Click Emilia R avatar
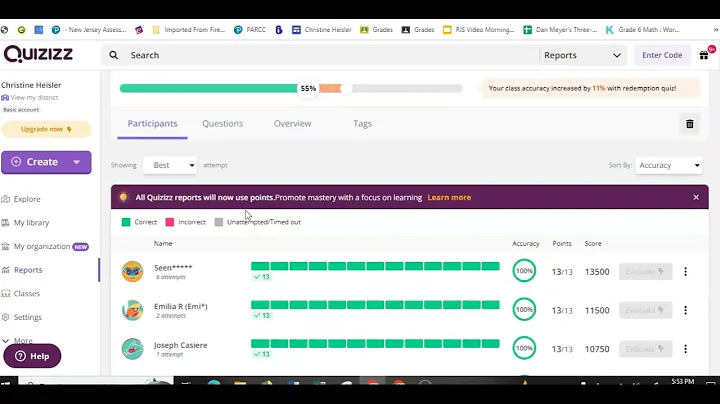The width and height of the screenshot is (720, 404). coord(133,310)
